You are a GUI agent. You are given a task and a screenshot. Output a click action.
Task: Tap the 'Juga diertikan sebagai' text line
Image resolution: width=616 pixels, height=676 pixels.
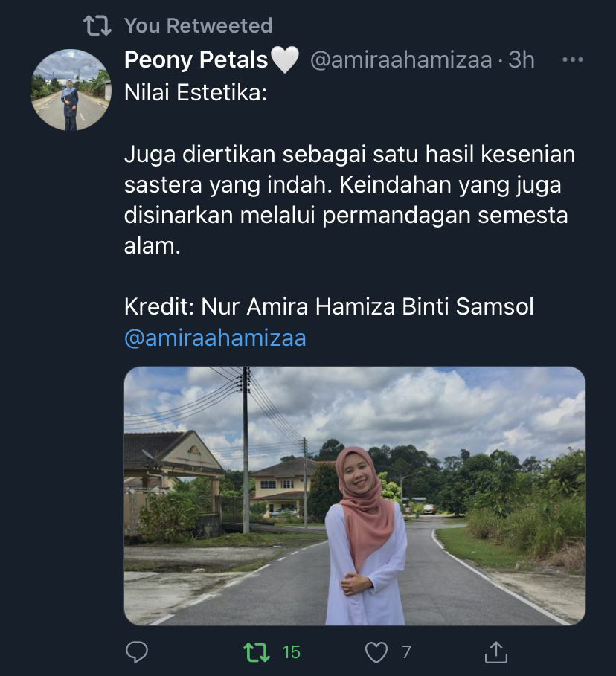pos(350,155)
